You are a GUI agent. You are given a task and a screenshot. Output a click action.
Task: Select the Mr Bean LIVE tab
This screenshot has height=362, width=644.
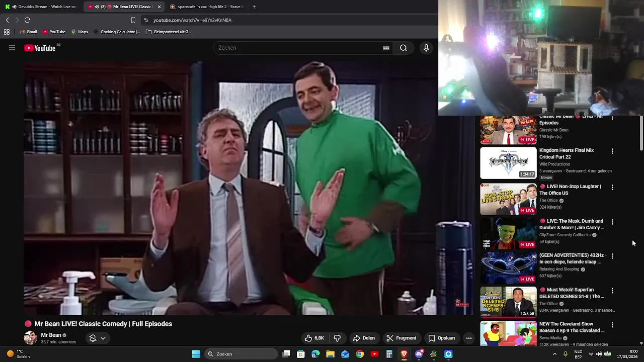click(x=123, y=7)
